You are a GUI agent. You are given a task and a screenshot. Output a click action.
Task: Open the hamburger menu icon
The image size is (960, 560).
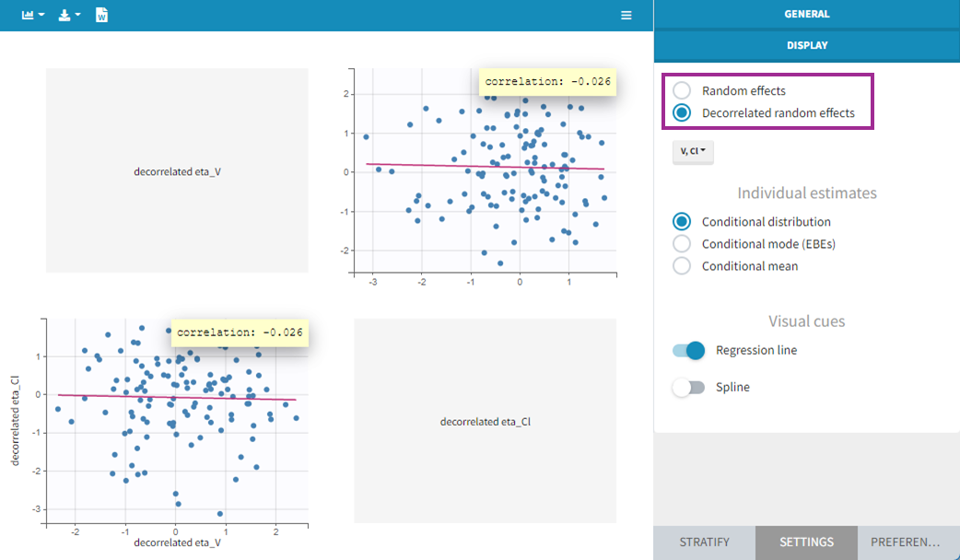pos(626,16)
